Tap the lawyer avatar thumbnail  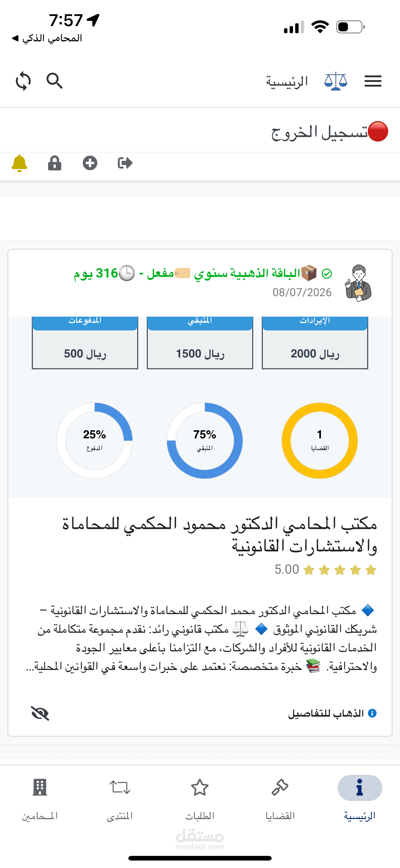pyautogui.click(x=358, y=283)
